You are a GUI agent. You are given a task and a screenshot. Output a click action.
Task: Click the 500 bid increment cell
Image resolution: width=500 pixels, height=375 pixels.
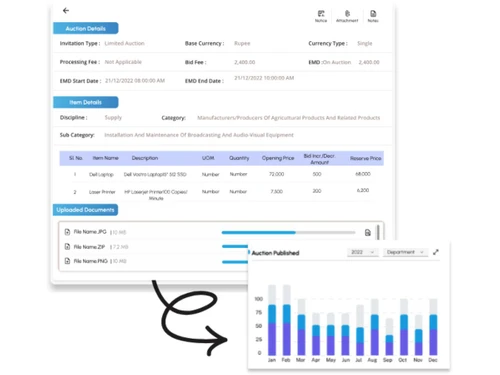tap(317, 174)
